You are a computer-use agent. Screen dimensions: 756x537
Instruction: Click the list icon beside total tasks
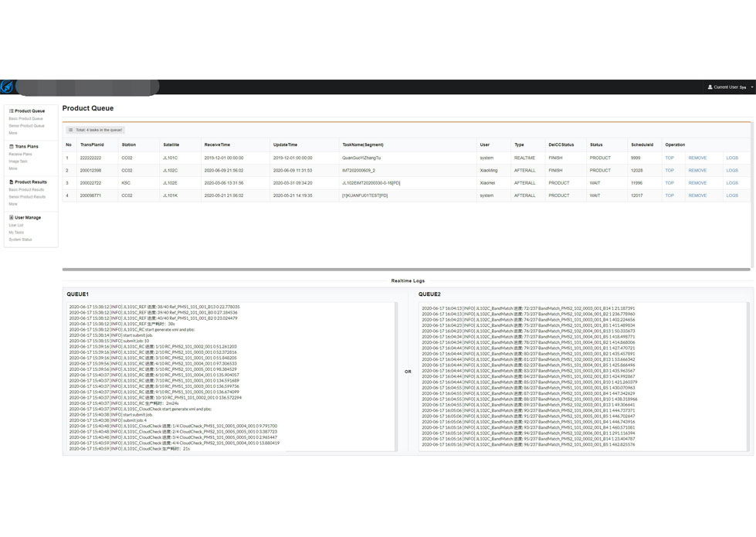point(71,130)
